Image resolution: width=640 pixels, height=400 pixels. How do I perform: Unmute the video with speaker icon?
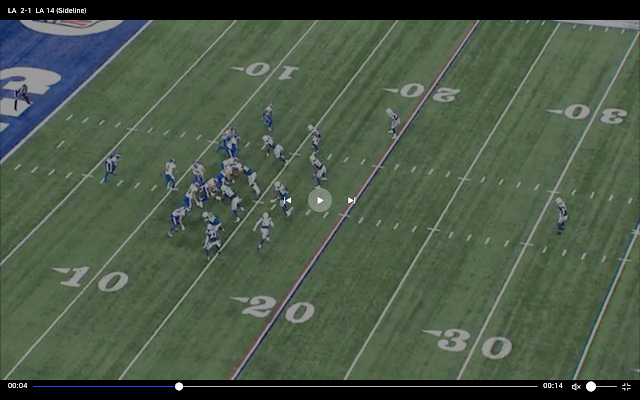pyautogui.click(x=576, y=387)
